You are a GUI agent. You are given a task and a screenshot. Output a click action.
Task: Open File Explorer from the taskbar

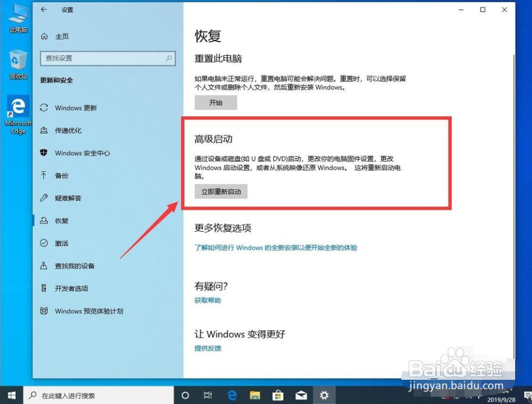pos(255,395)
